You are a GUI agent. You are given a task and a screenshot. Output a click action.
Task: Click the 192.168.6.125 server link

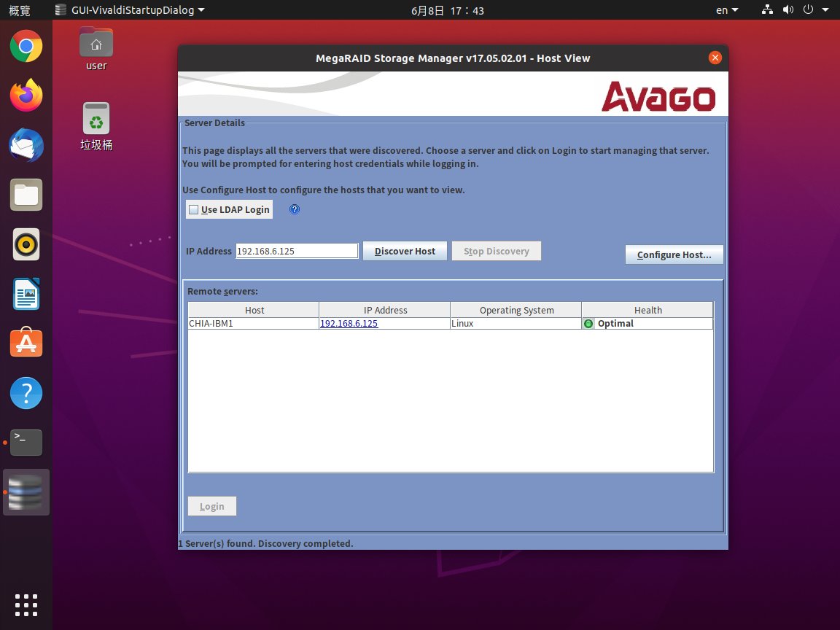[349, 324]
